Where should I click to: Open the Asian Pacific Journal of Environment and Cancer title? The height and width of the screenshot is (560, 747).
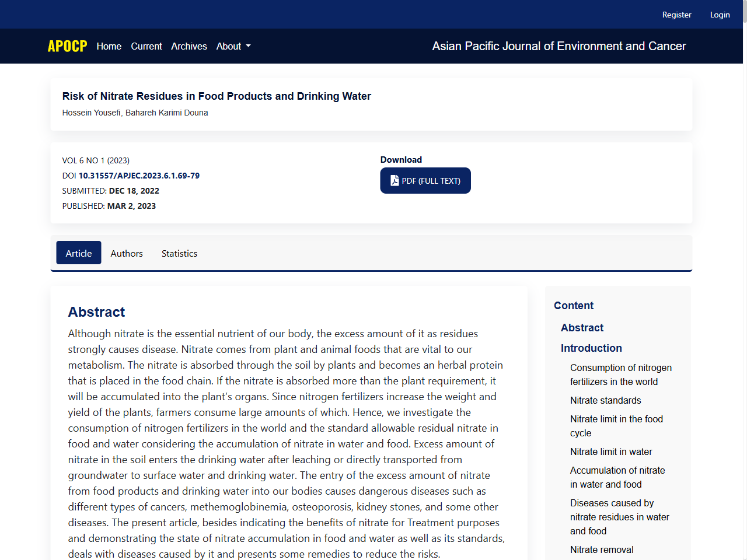559,46
